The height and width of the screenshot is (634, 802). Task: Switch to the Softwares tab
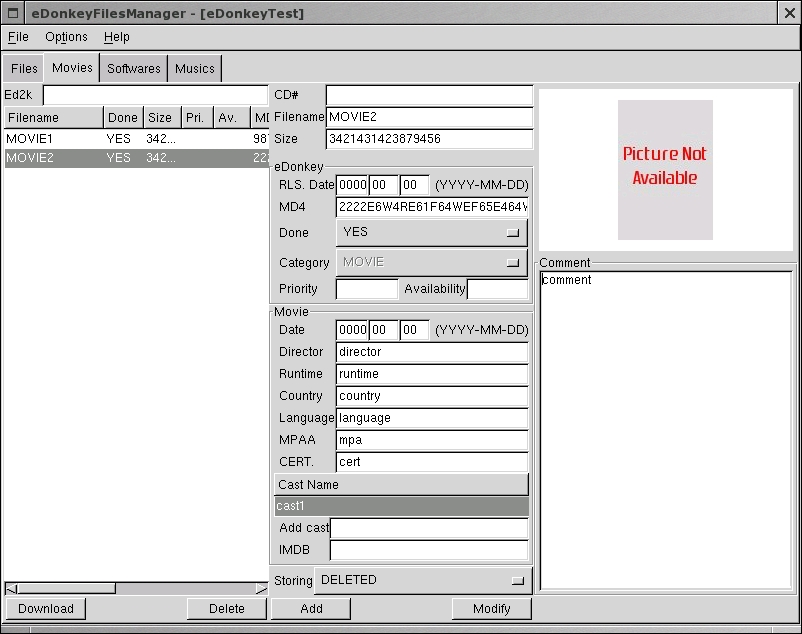(x=134, y=69)
